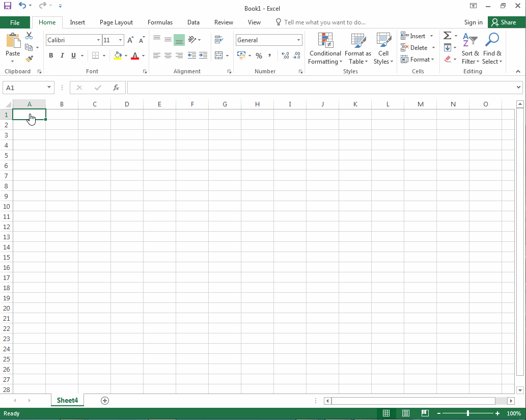Image resolution: width=526 pixels, height=420 pixels.
Task: Toggle Align Right
Action: (x=179, y=55)
